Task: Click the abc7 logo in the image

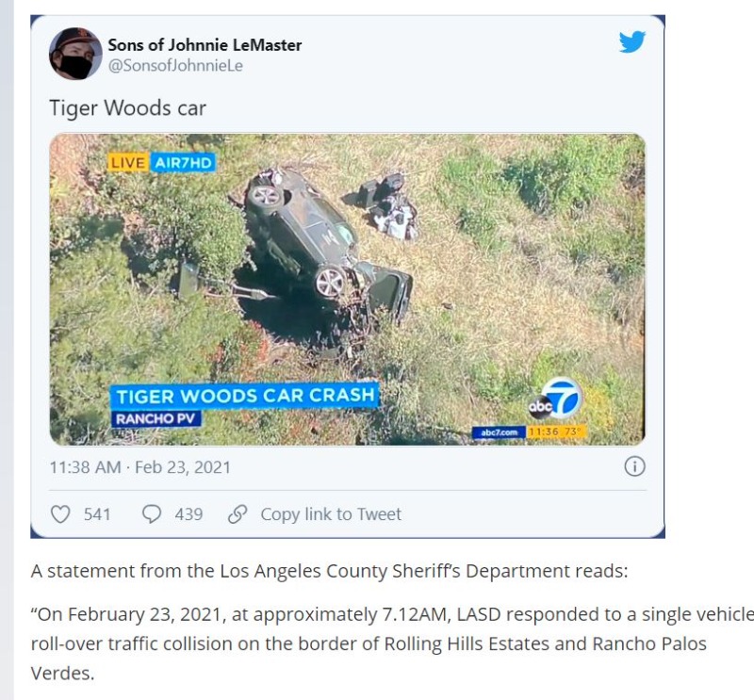Action: pos(555,399)
